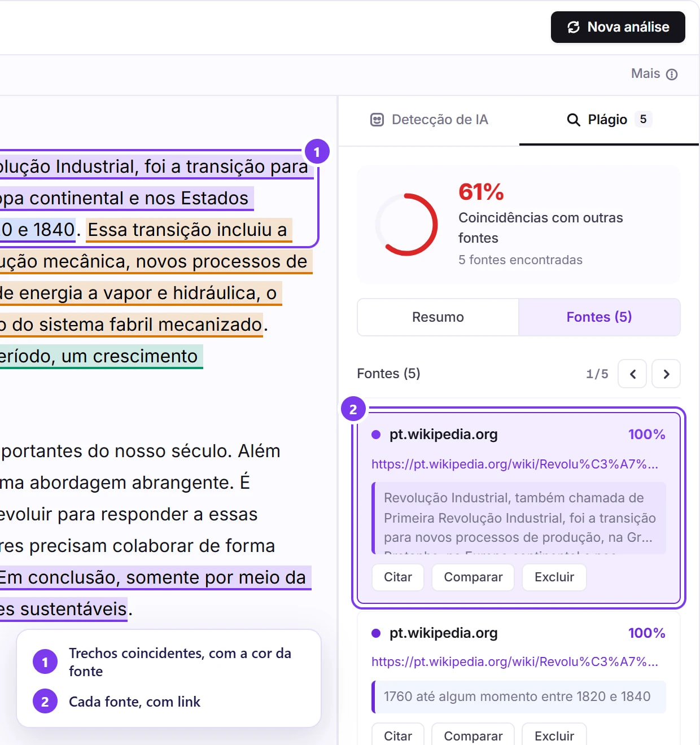This screenshot has height=745, width=700.
Task: Select the Fontes (5) tab
Action: (x=599, y=317)
